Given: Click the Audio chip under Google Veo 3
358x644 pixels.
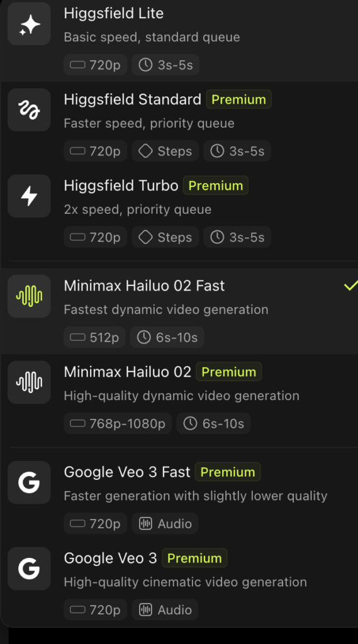Looking at the screenshot, I should [165, 609].
